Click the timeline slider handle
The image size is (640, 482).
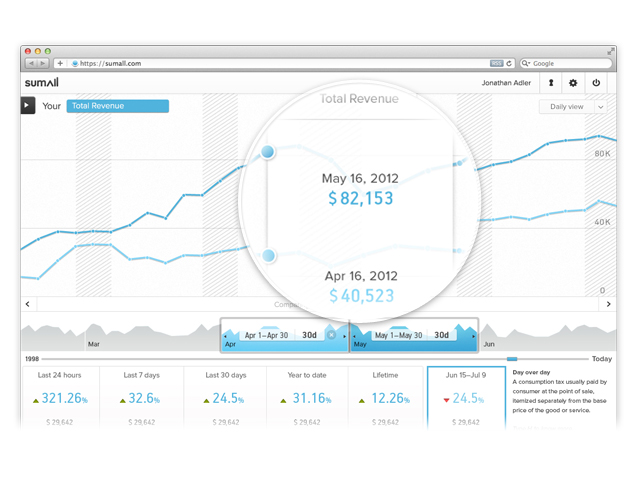point(512,359)
